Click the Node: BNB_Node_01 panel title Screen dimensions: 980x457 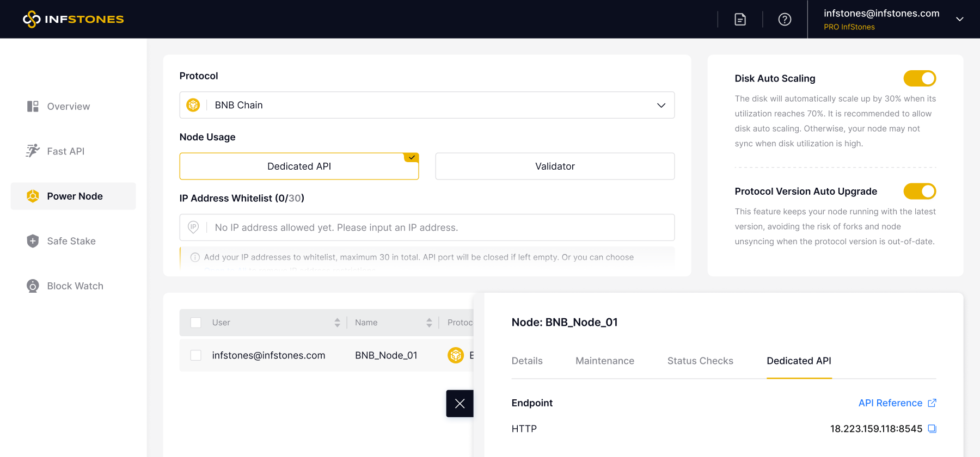tap(565, 322)
